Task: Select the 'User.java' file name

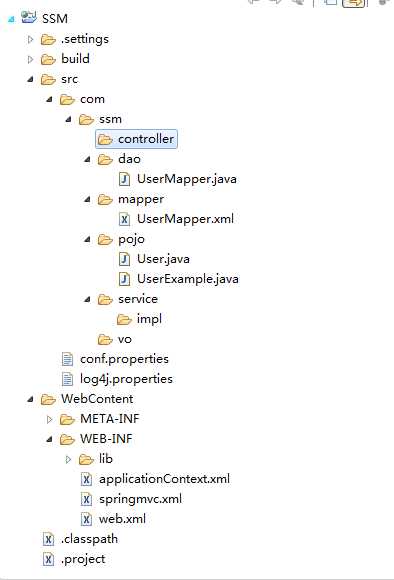Action: point(163,259)
